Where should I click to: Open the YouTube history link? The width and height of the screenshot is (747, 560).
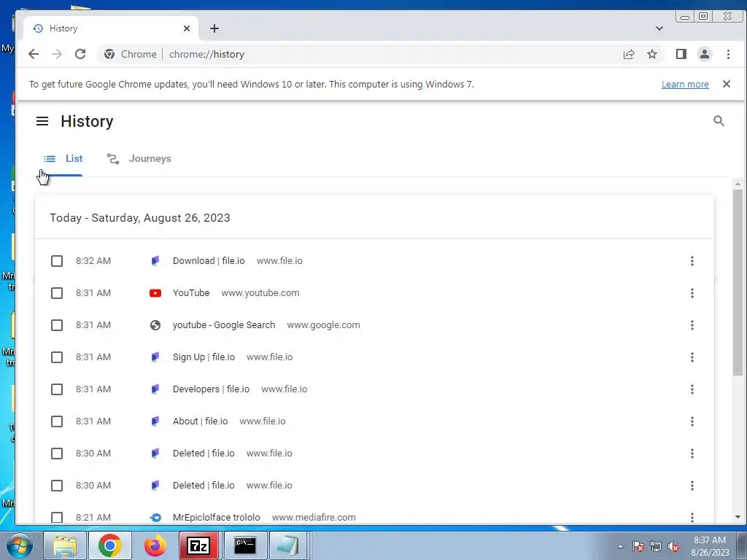pyautogui.click(x=191, y=293)
